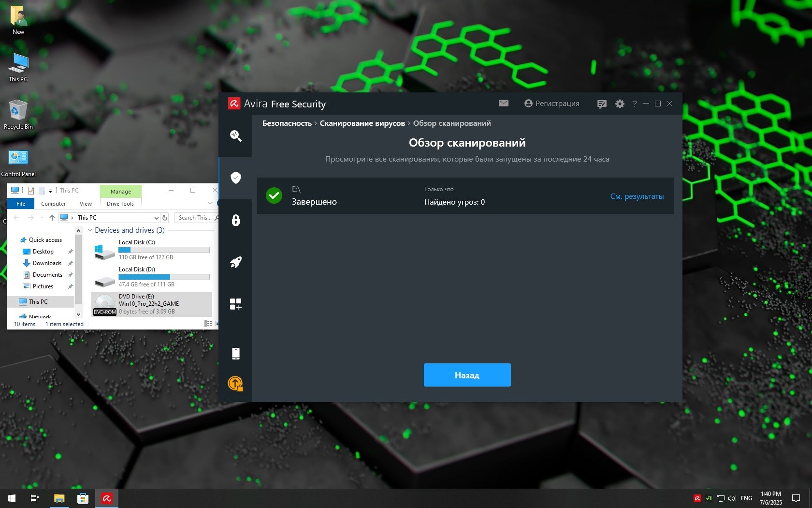Open См. результаты scan results link
Screen dimensions: 812x508
pos(637,196)
